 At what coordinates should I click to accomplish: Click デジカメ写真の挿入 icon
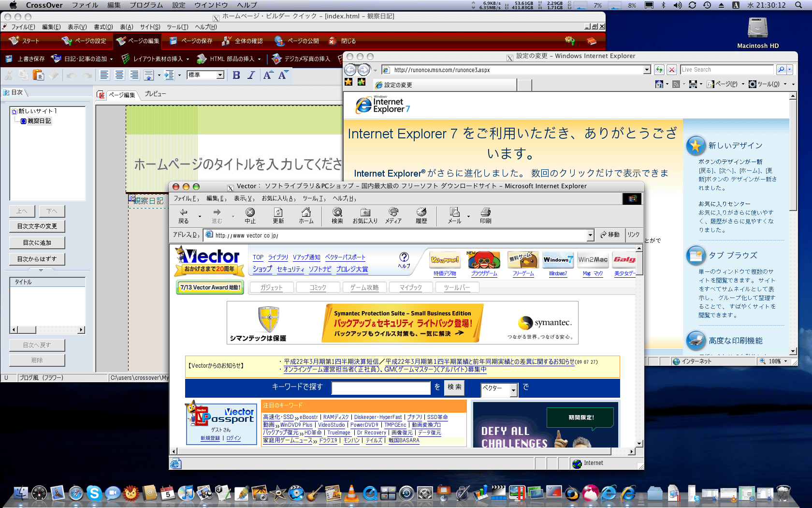tap(276, 59)
